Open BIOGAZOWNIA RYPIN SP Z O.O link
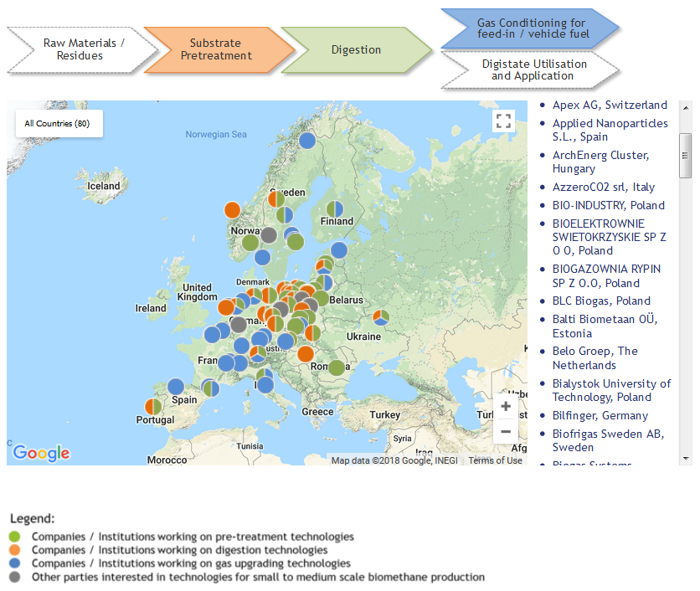 [x=606, y=276]
